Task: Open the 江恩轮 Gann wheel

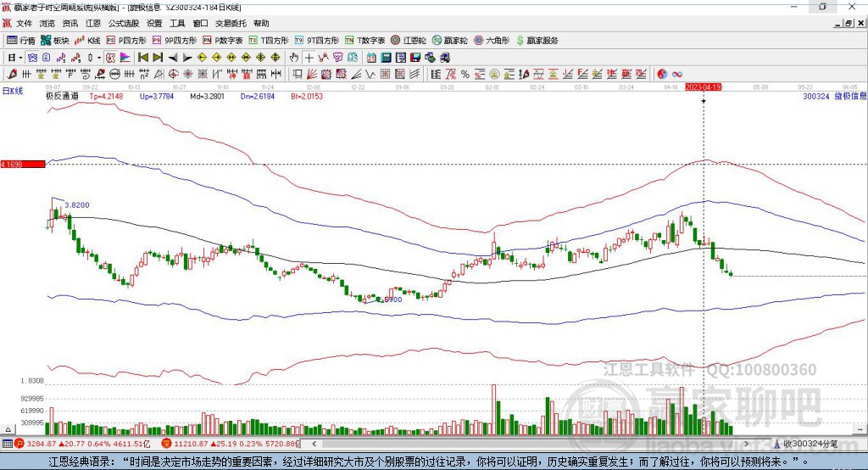Action: (x=409, y=41)
